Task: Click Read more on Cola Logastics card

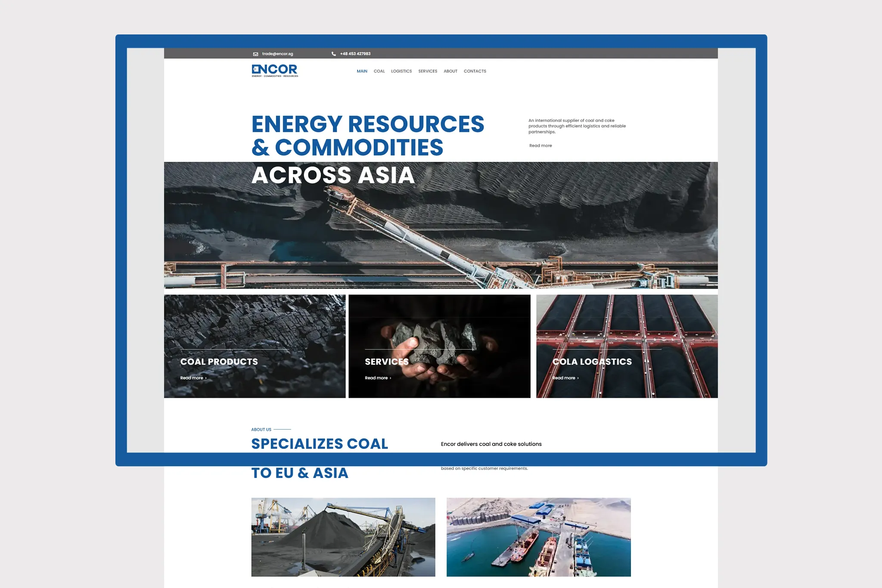Action: coord(565,378)
